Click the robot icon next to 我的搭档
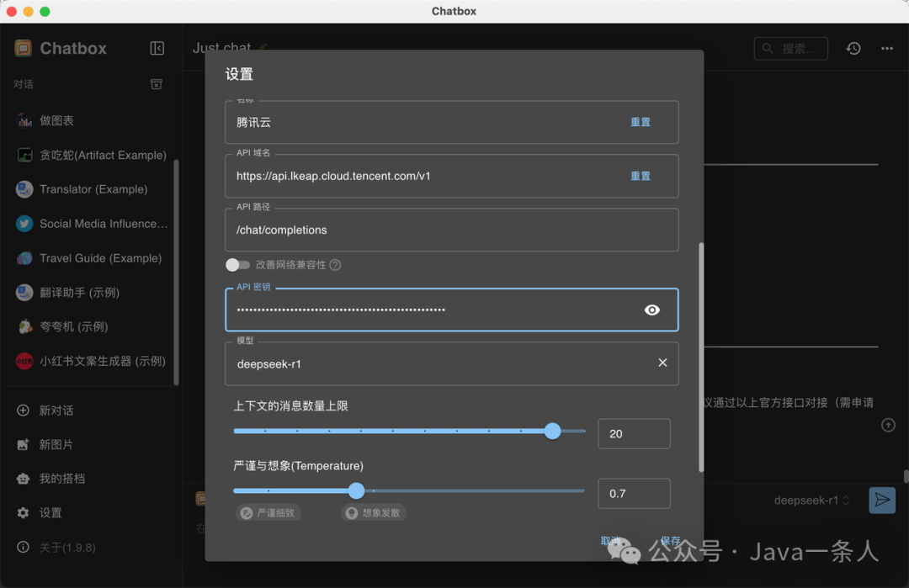Screen dimensions: 909x588 coord(24,479)
